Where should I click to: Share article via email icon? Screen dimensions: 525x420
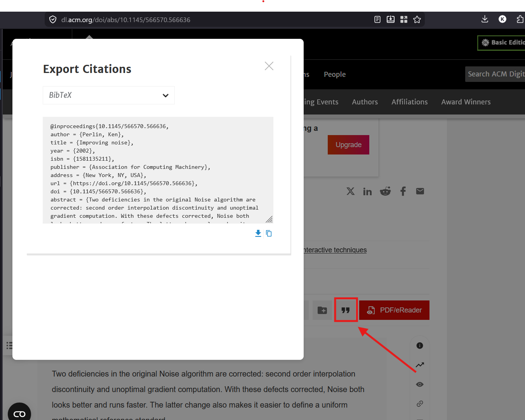420,191
